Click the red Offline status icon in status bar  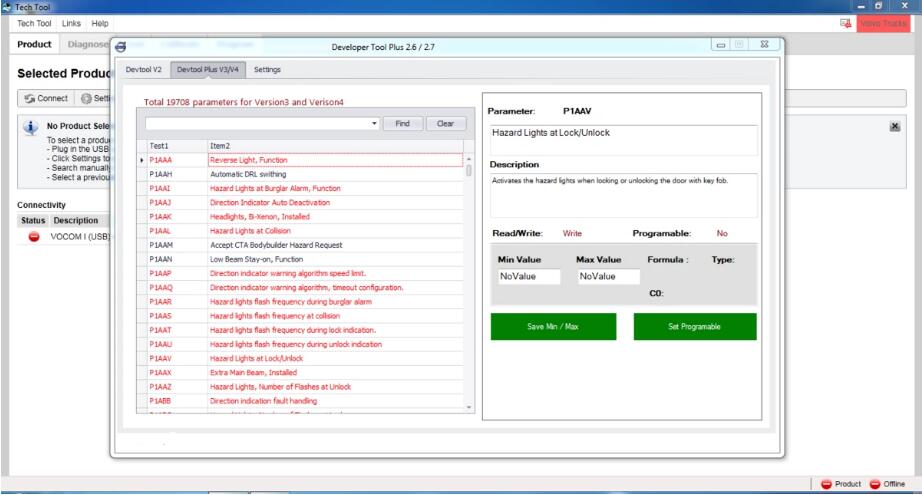point(874,484)
